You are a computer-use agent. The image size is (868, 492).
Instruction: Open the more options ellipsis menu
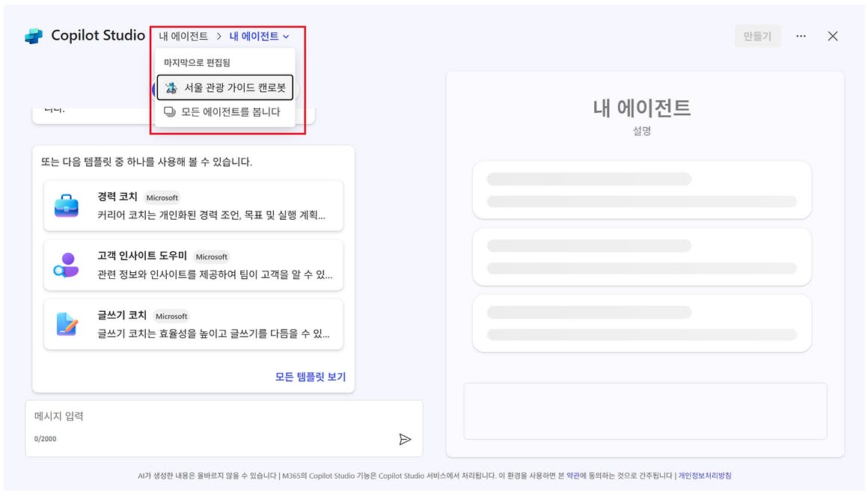tap(801, 36)
